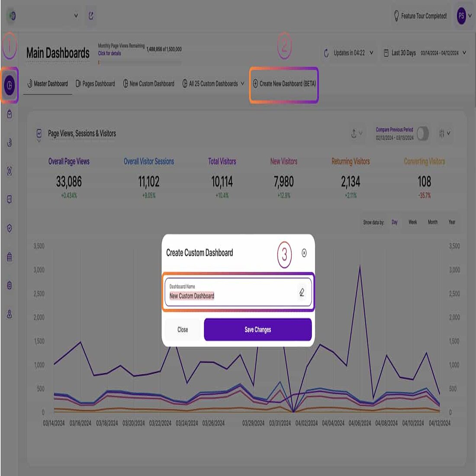Switch to the Pages Dashboard tab
The image size is (476, 476).
click(95, 84)
